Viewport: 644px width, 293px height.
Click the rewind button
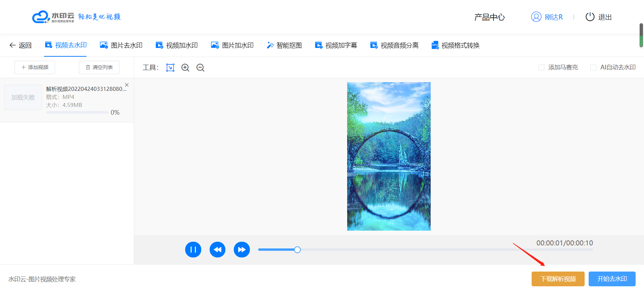[x=217, y=249]
